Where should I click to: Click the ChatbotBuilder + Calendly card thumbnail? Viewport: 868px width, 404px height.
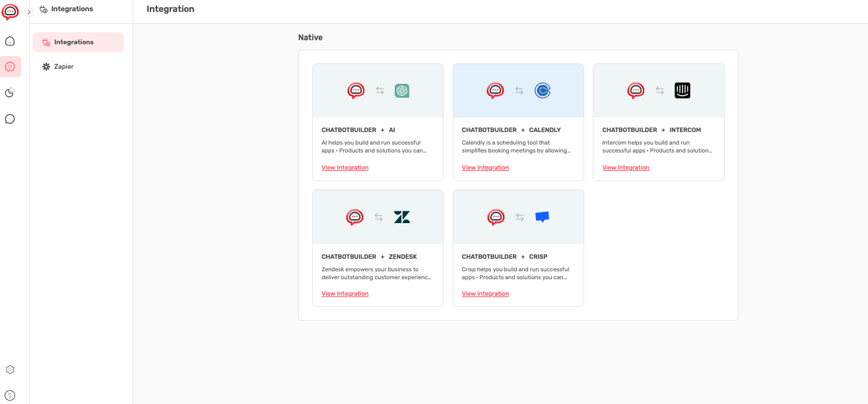point(518,90)
